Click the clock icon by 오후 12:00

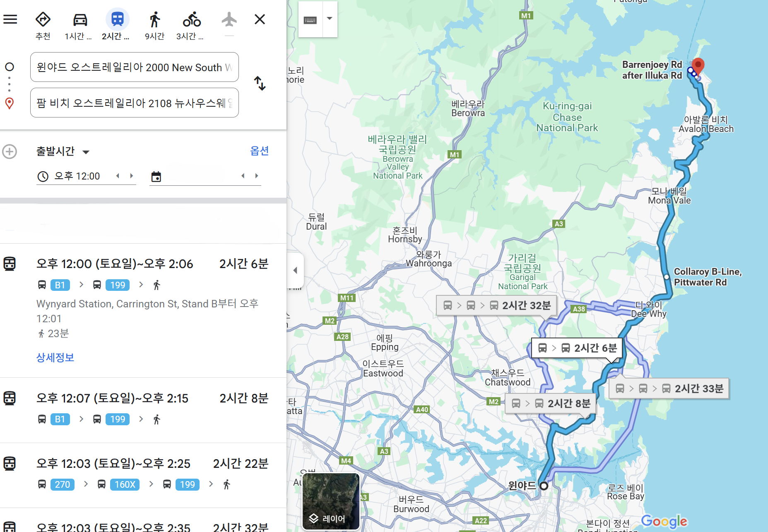click(43, 177)
